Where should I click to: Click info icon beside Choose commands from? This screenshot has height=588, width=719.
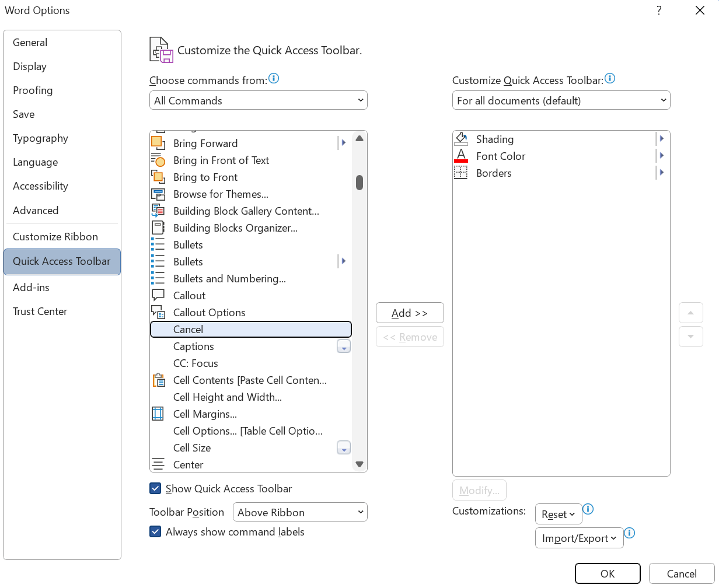[274, 78]
